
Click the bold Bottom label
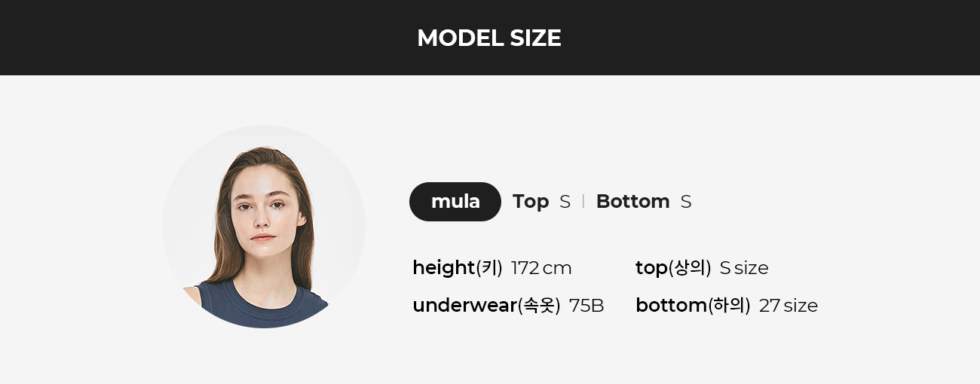click(632, 202)
